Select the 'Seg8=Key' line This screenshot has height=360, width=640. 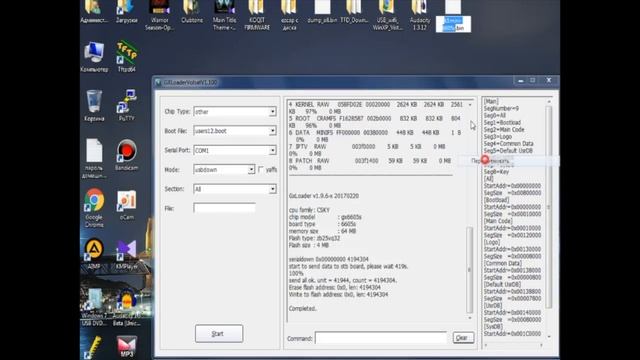(x=496, y=172)
